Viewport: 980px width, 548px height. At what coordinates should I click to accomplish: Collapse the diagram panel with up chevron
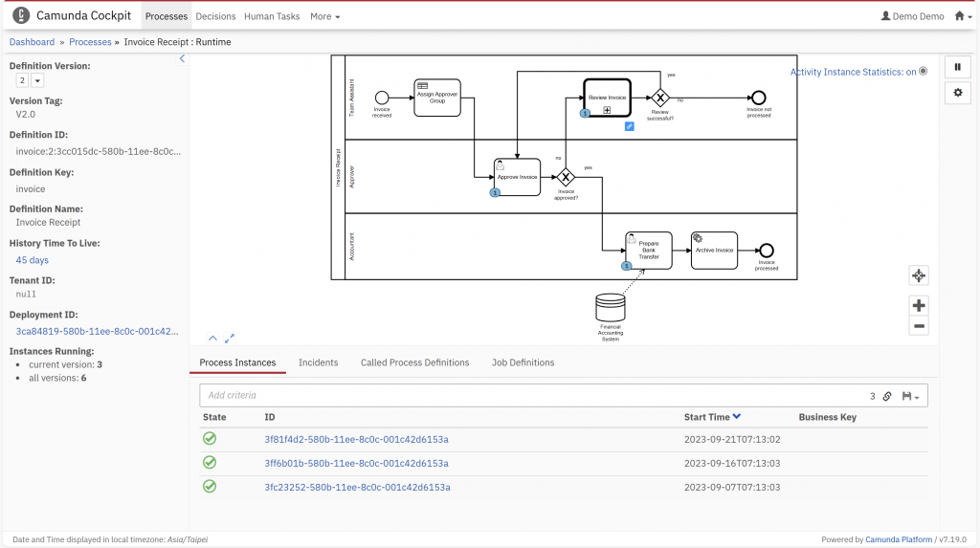pos(212,338)
